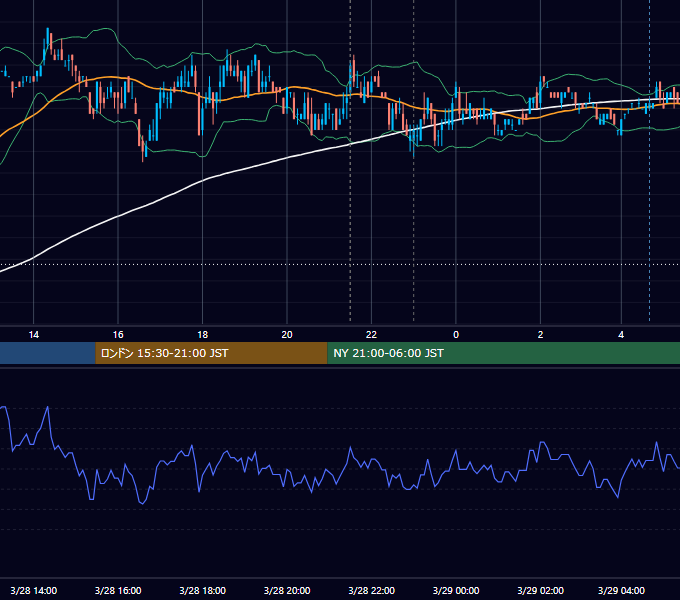Image resolution: width=680 pixels, height=600 pixels.
Task: Select the 14 hour label on chart axis
Action: [x=33, y=335]
